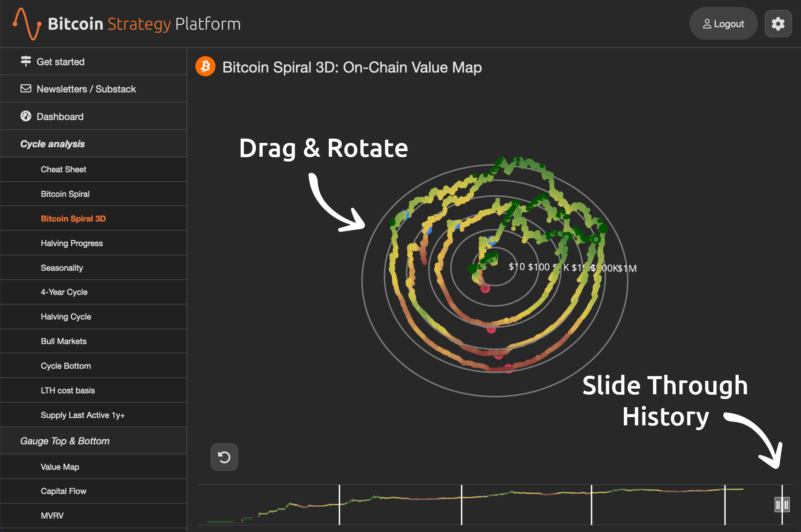Open Halving Progress
This screenshot has width=801, height=532.
pyautogui.click(x=93, y=243)
